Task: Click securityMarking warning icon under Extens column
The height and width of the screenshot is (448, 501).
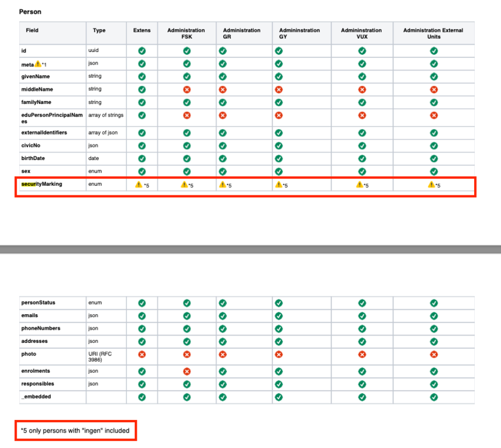Action: pyautogui.click(x=139, y=185)
